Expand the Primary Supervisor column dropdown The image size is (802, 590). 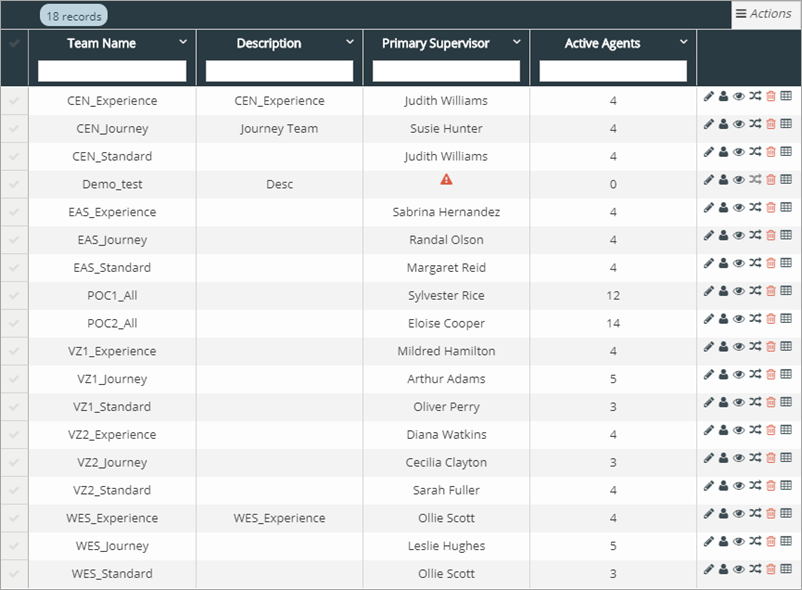(x=517, y=42)
